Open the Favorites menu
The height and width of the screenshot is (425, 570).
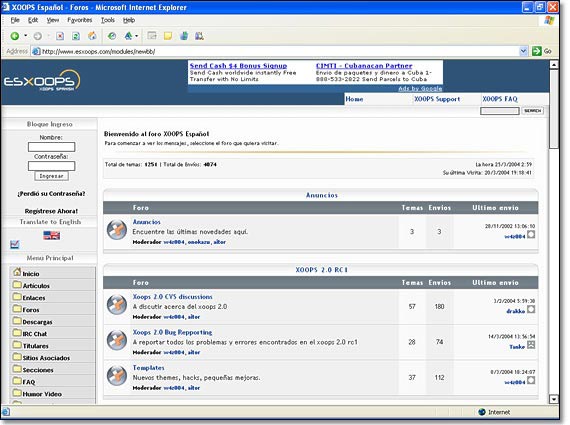tap(80, 20)
